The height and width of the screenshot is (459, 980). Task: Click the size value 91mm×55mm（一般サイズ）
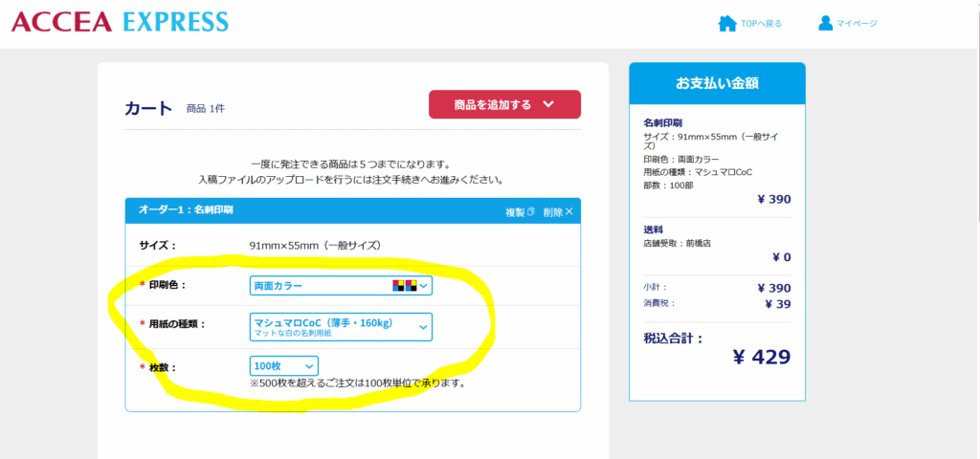coord(315,245)
